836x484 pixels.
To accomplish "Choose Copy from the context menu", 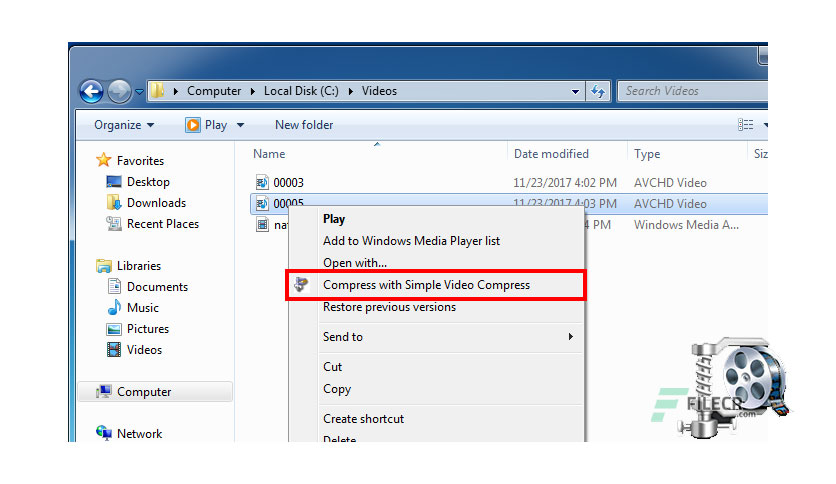I will (x=336, y=389).
